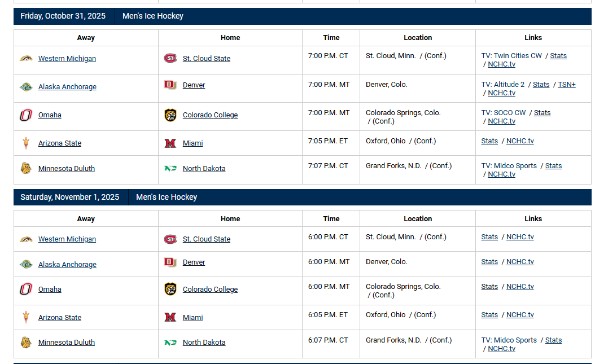Open NCHC.tv for Saturday's Alaska Anchorage game

(x=520, y=262)
